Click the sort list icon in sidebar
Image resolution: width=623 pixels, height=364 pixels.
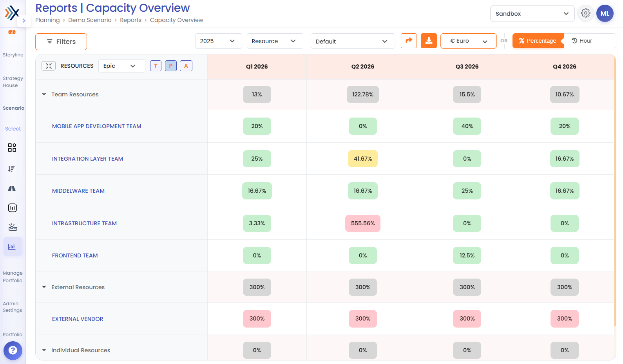[12, 168]
